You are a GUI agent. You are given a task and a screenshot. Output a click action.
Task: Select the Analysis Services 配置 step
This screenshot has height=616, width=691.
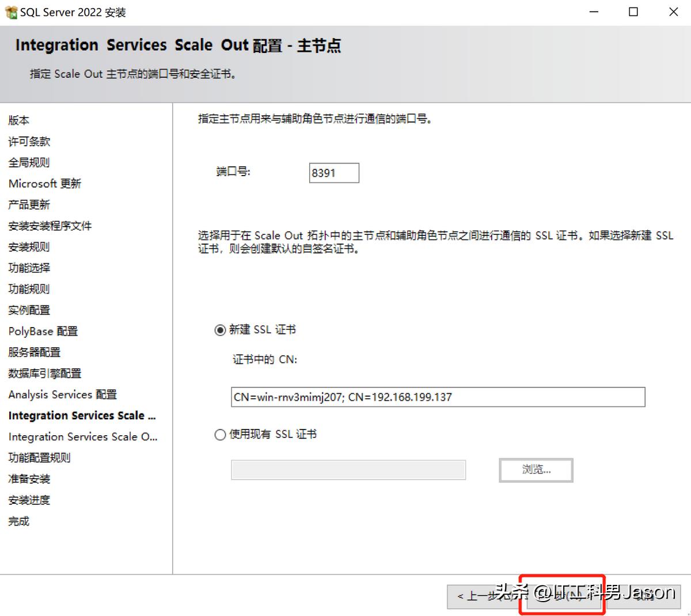click(62, 394)
